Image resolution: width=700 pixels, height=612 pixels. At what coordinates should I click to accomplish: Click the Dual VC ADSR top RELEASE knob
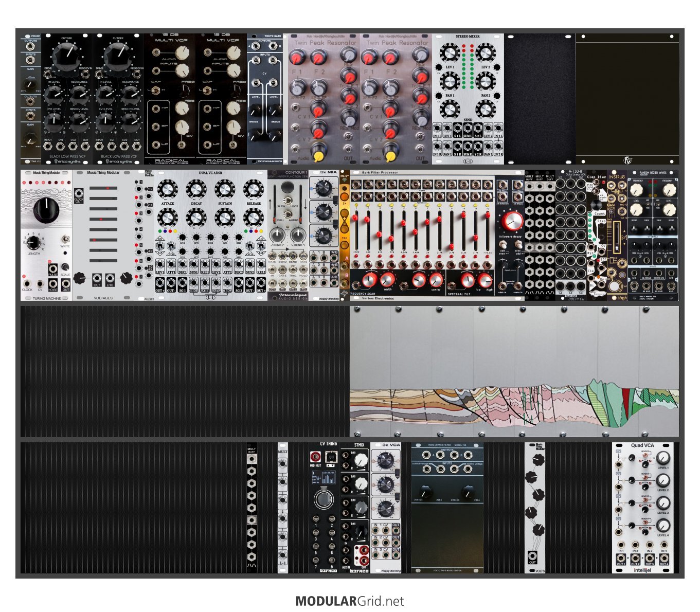point(253,190)
